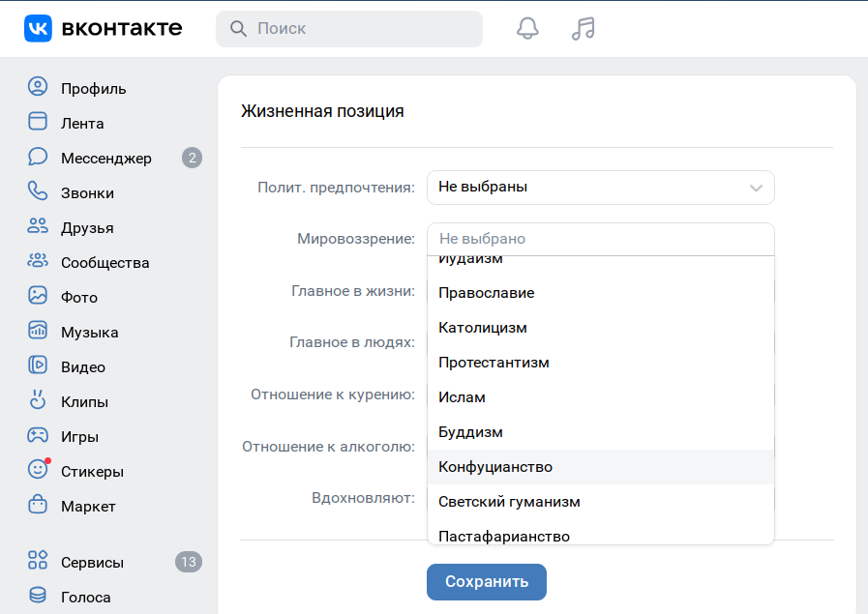The height and width of the screenshot is (614, 868).
Task: Click the worldview 'Не выбрано' combo box
Action: [600, 239]
